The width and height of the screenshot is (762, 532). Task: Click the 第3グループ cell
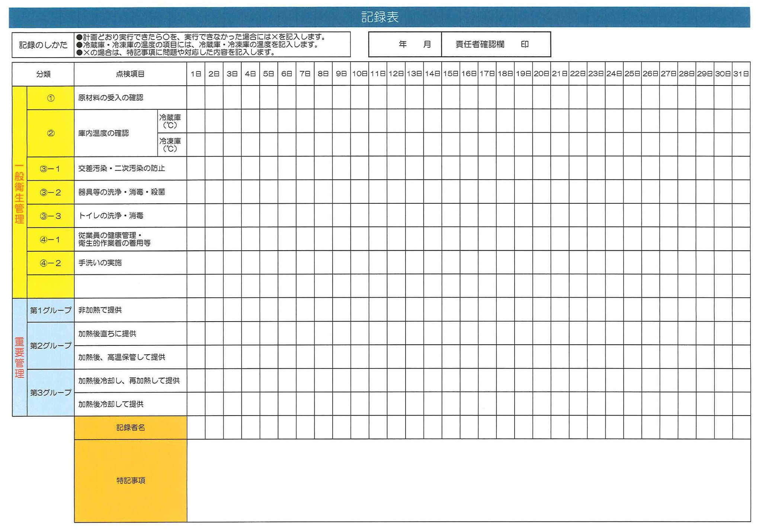[51, 393]
